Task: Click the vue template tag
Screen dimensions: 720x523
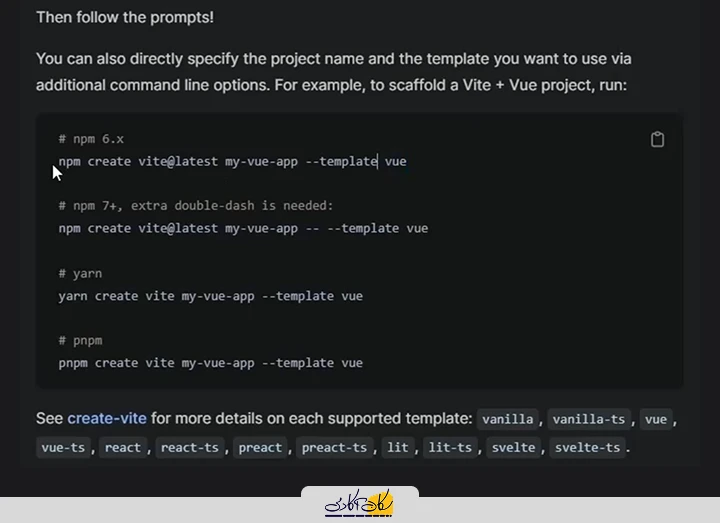Action: pos(656,419)
